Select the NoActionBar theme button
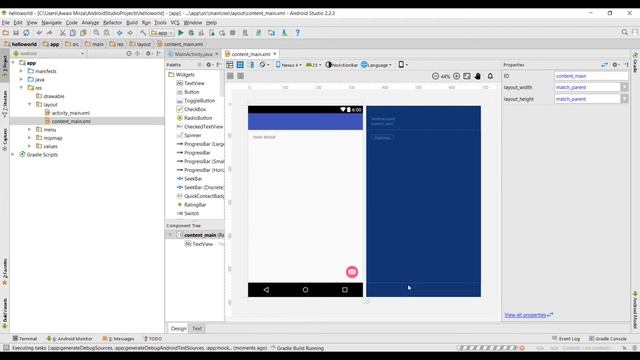This screenshot has width=640, height=360. coord(341,64)
